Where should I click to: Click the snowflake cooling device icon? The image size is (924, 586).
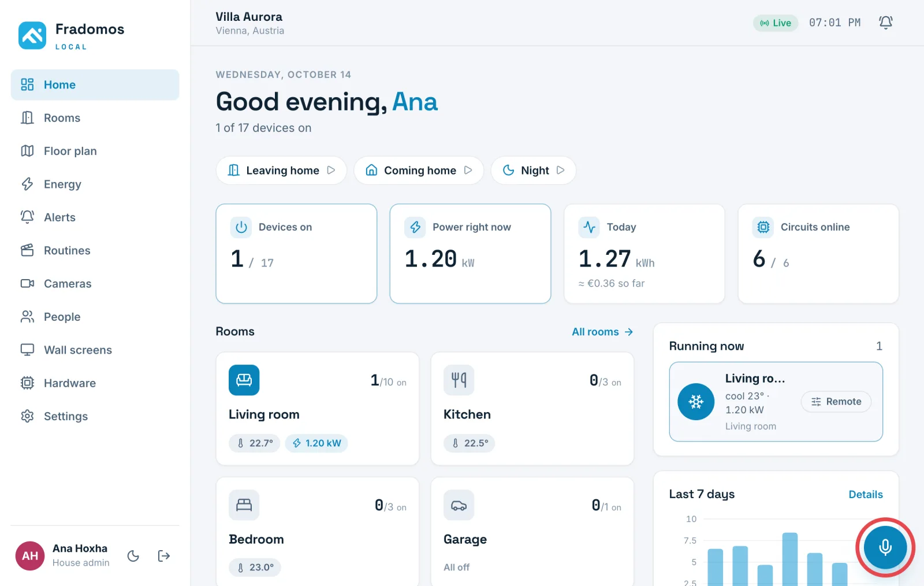(x=696, y=402)
